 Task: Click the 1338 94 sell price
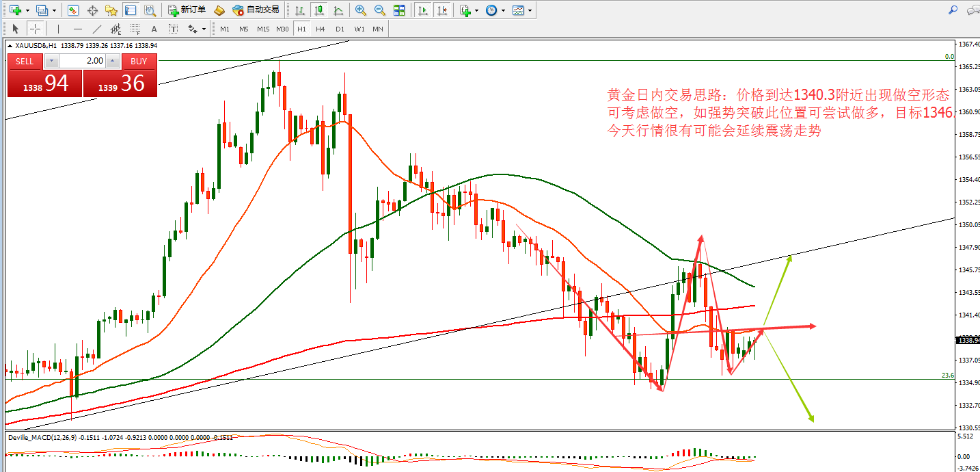(x=45, y=83)
